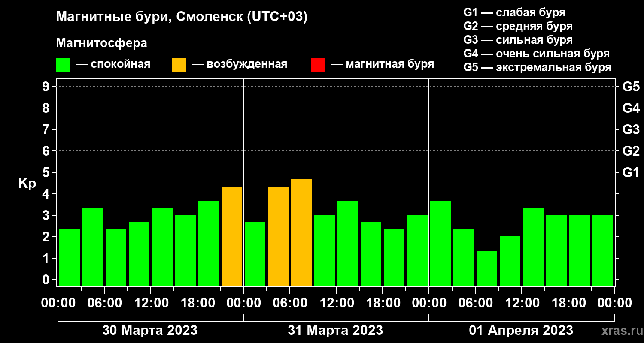Viewport: 644px width, 343px height.
Task: Click the '12:00' time label under 31 March
Action: 336,303
